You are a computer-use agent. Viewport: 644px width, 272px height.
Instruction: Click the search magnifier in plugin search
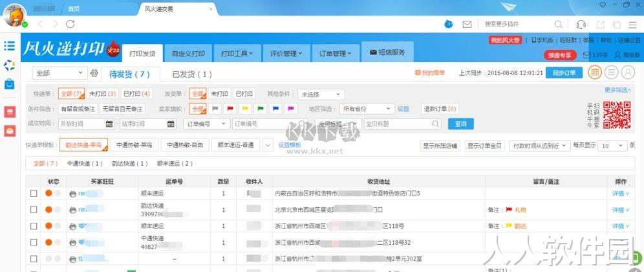click(x=558, y=24)
